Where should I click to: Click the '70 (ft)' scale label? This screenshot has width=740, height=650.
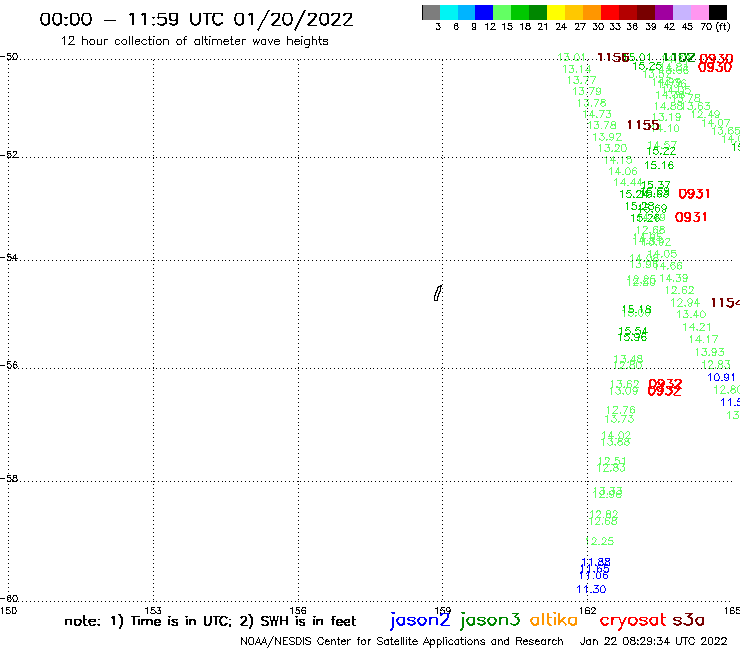(715, 26)
